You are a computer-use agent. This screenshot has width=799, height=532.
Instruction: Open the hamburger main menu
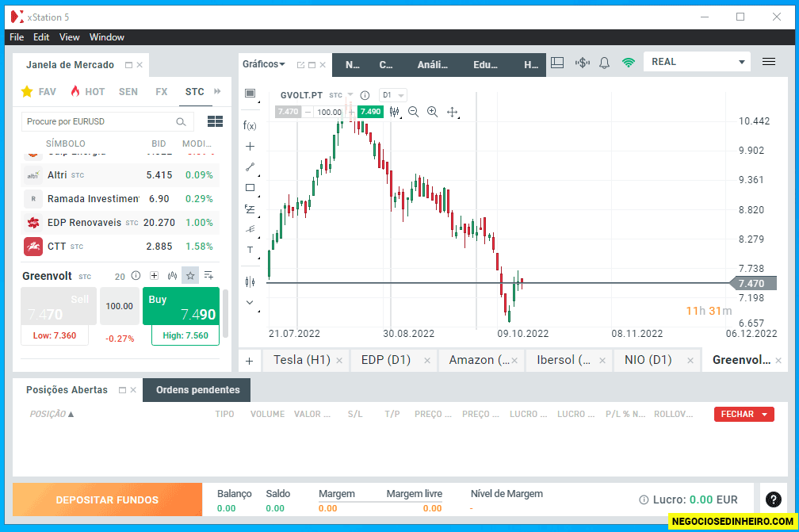[x=768, y=62]
